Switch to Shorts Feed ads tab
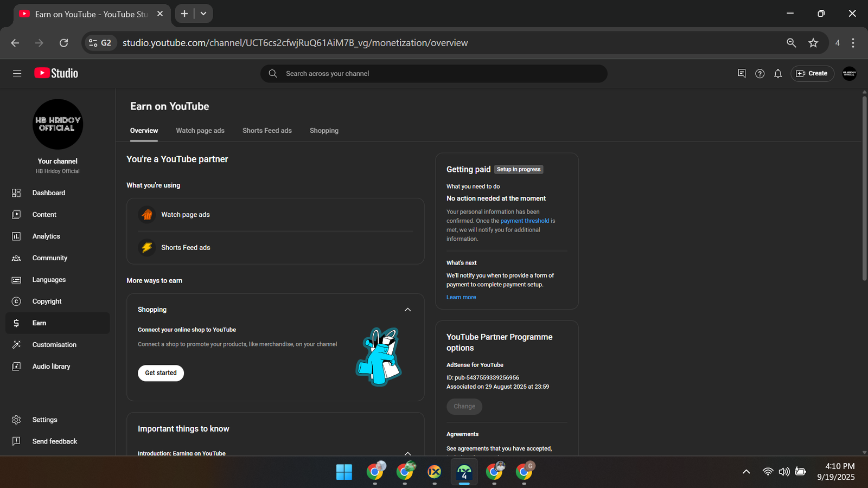The width and height of the screenshot is (868, 488). tap(267, 131)
